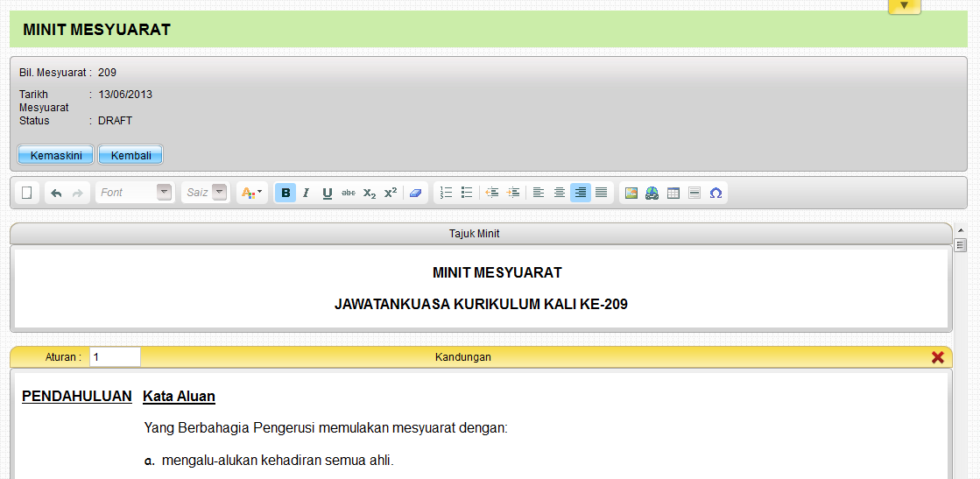Decrease the paragraph indent
The width and height of the screenshot is (980, 479).
coord(492,193)
